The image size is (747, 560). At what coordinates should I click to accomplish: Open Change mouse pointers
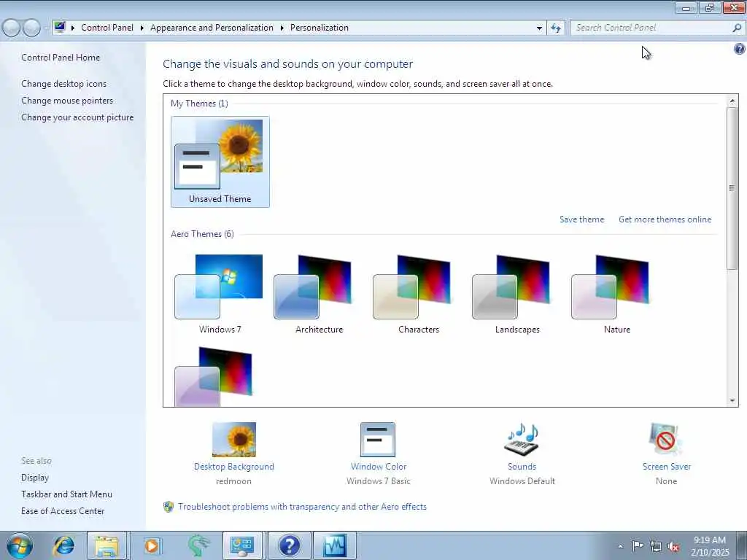(67, 101)
